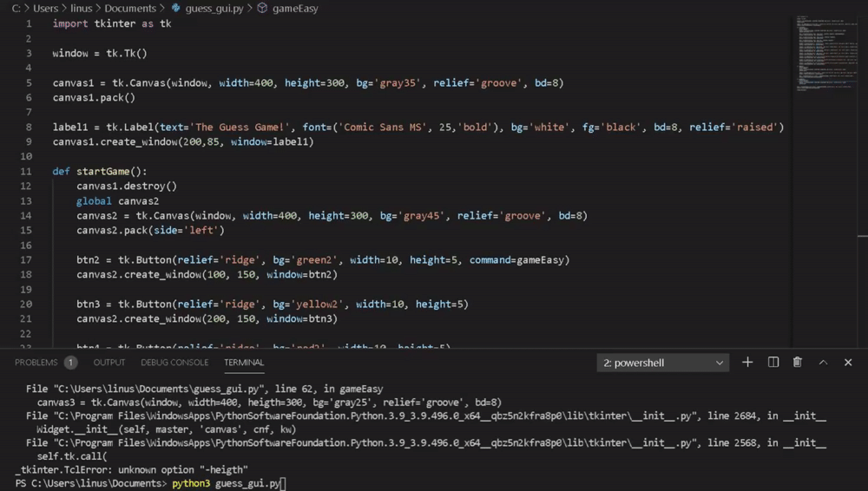Click 'yellow2' string on line 20

[x=317, y=304]
